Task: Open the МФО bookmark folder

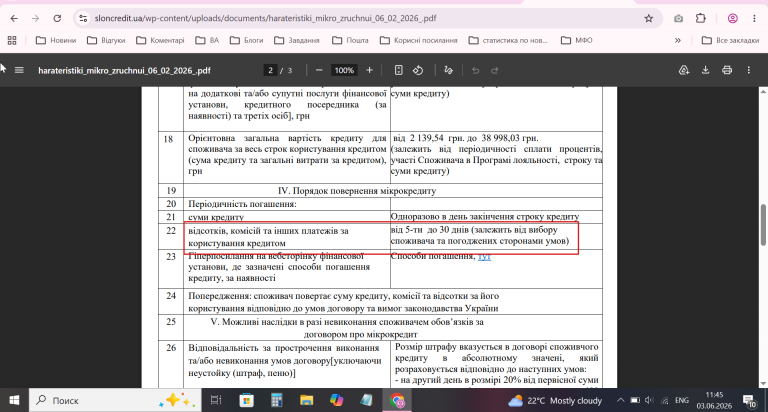Action: coord(576,40)
